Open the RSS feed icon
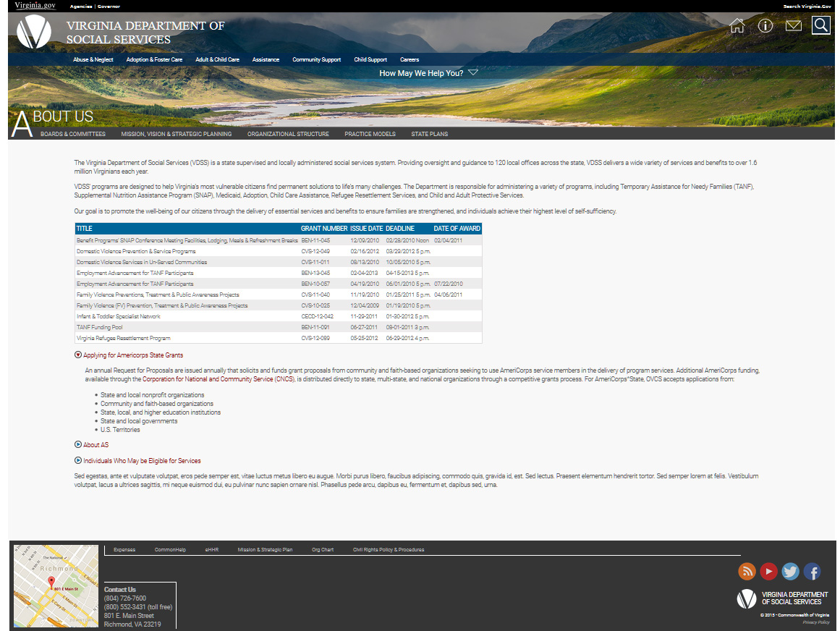Image resolution: width=840 pixels, height=631 pixels. [747, 572]
